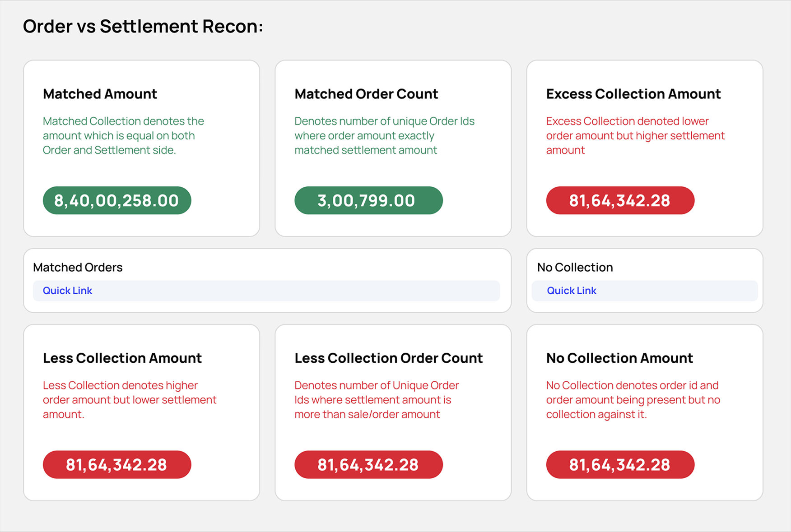Click the red Excess Collection description text
The image size is (791, 532).
[x=635, y=135]
